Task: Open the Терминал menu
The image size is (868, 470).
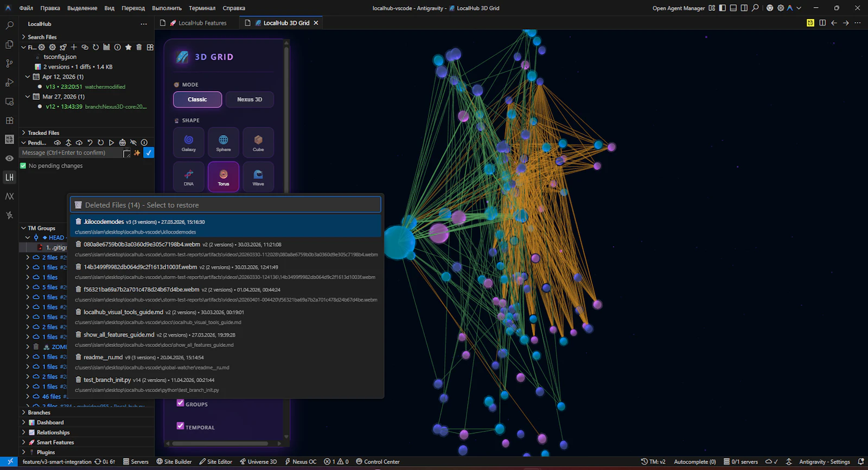Action: point(202,8)
